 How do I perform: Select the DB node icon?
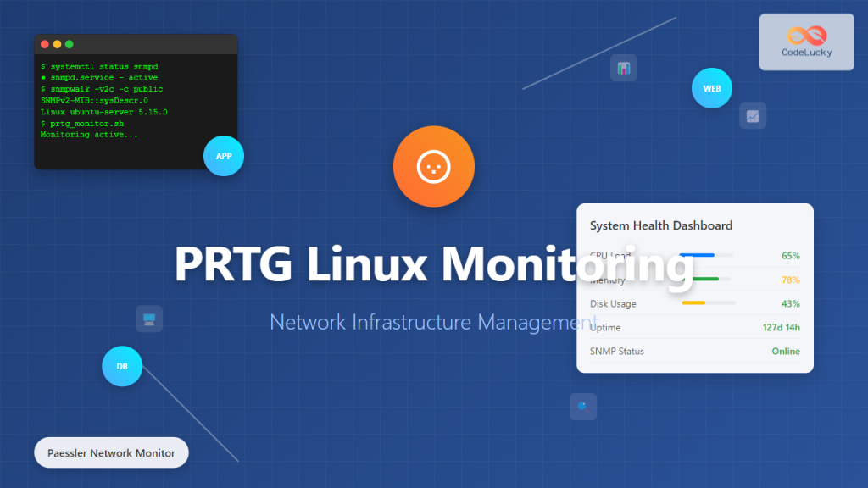pyautogui.click(x=122, y=366)
